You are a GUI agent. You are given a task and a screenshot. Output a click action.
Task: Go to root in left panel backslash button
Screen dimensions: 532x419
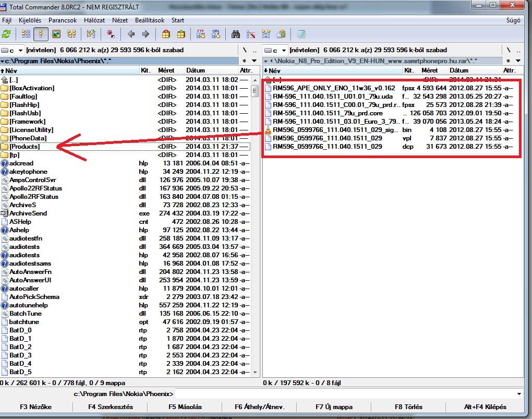(x=245, y=50)
